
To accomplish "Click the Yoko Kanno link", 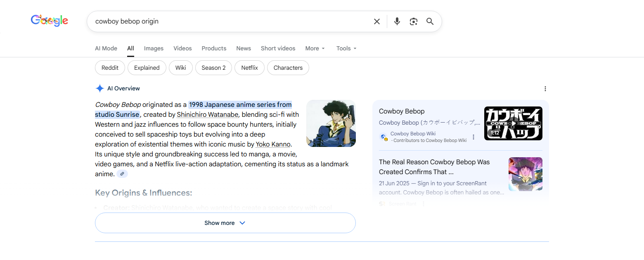I will point(273,144).
